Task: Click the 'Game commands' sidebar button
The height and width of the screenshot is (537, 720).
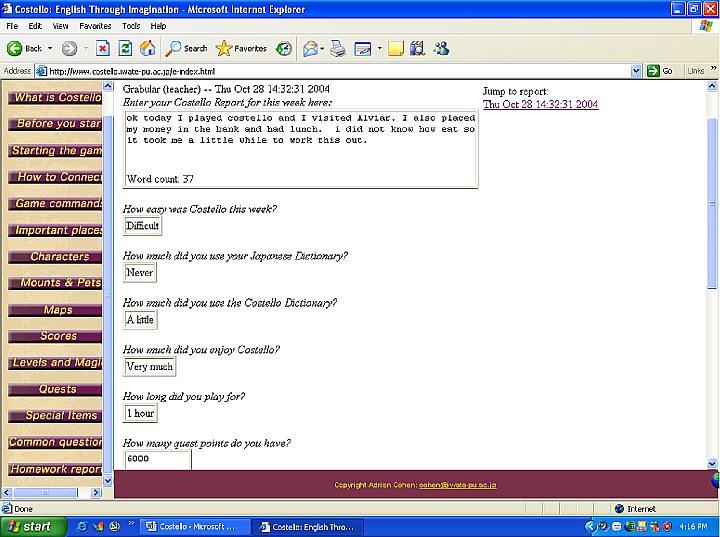Action: click(56, 204)
